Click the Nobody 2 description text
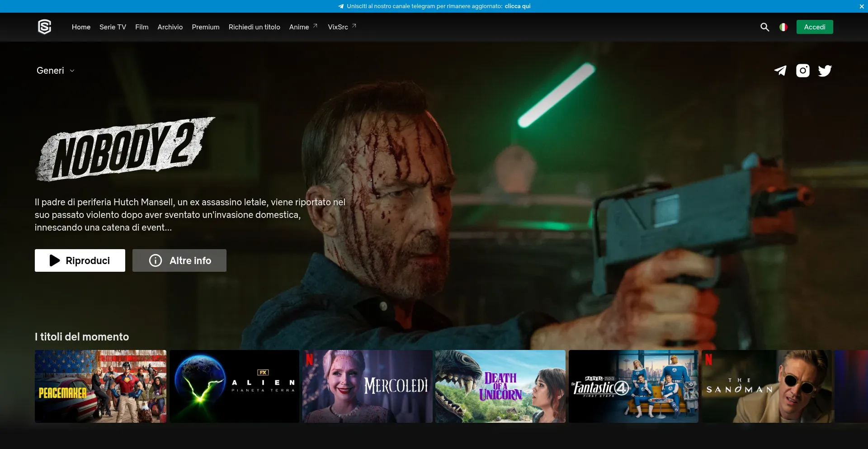The width and height of the screenshot is (868, 449). [x=190, y=215]
